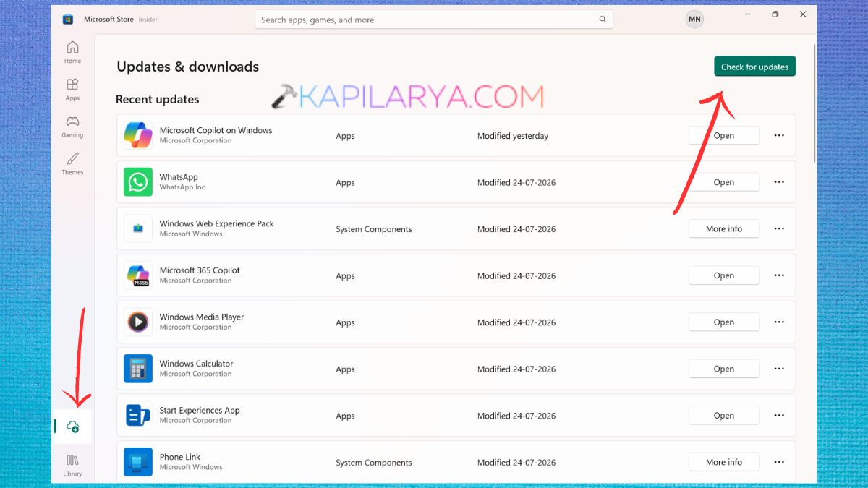Open WhatsApp from the updates list
868x488 pixels.
click(x=724, y=182)
